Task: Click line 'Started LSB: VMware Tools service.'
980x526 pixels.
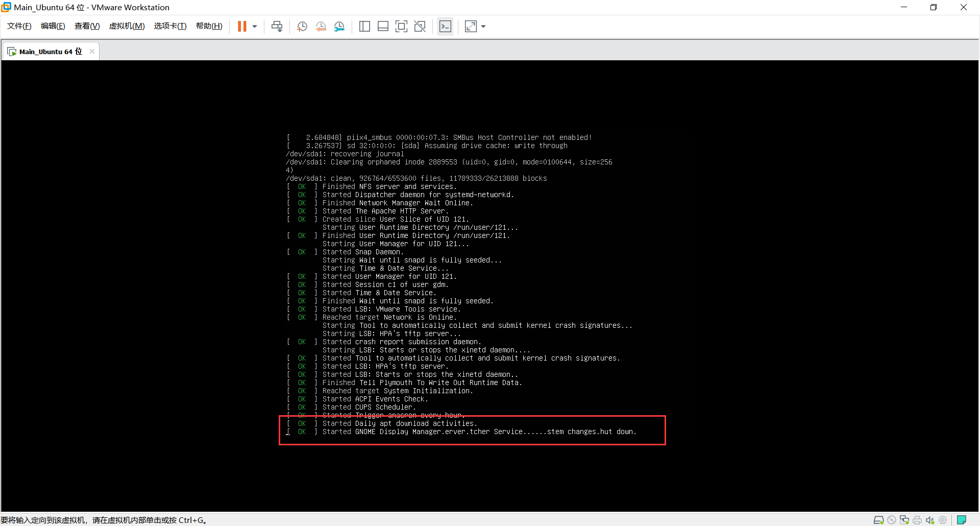Action: 374,309
